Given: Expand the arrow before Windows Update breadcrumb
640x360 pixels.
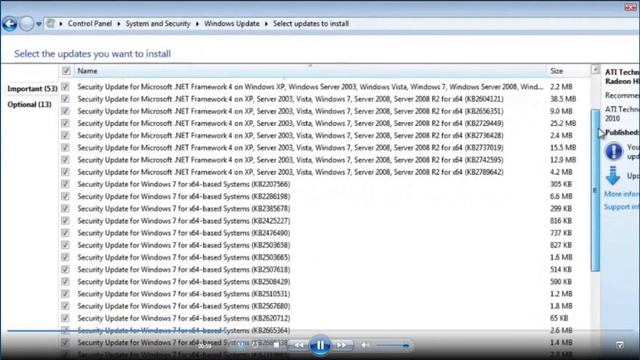Looking at the screenshot, I should click(197, 24).
